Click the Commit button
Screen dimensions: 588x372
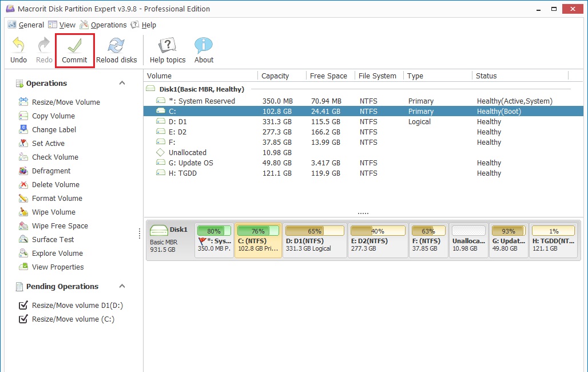tap(74, 49)
